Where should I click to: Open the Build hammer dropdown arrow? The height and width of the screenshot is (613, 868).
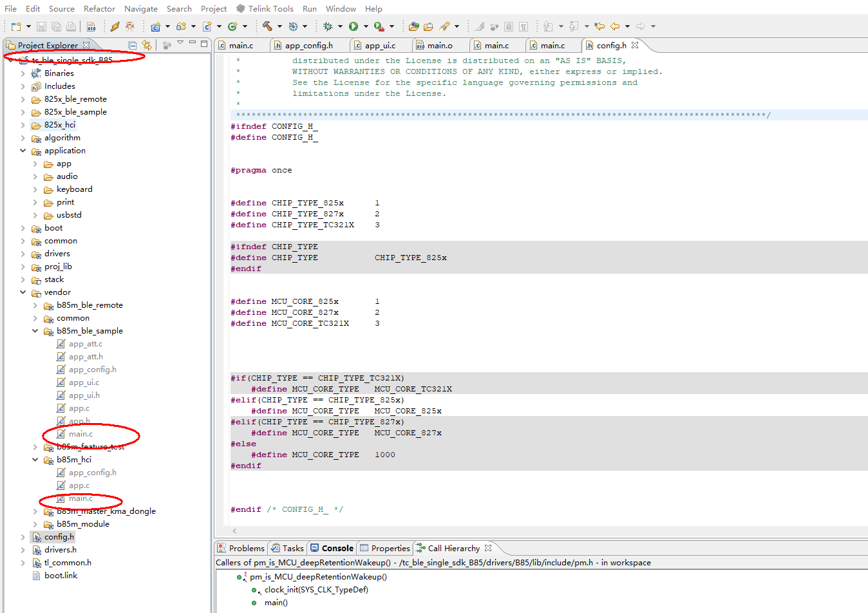pyautogui.click(x=279, y=26)
